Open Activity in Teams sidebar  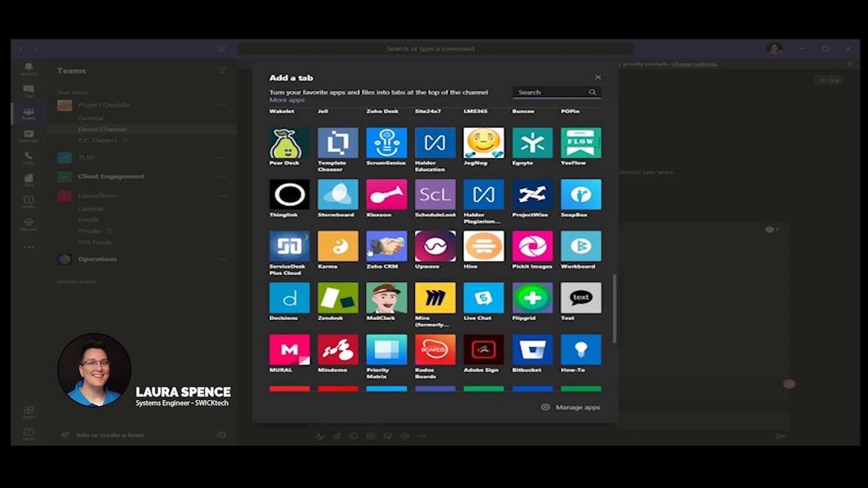[x=28, y=69]
